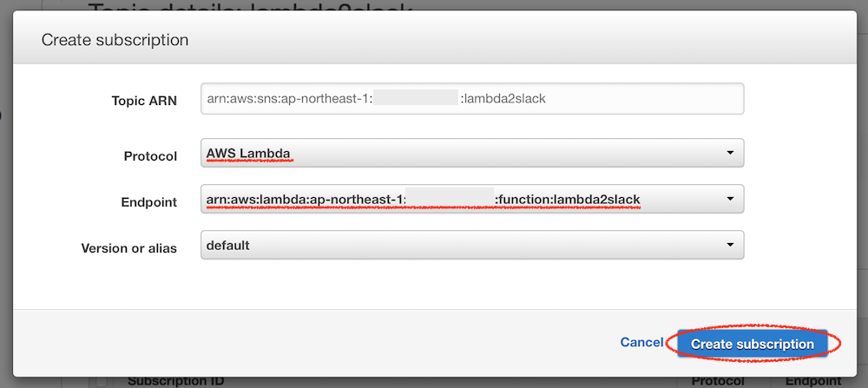Click the Topic ARN field label
868x388 pixels.
point(144,101)
